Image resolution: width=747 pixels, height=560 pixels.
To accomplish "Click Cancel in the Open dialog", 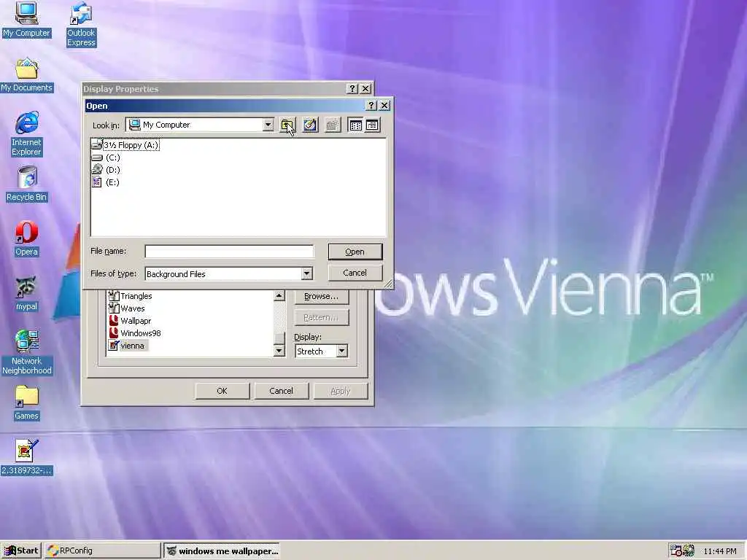I will point(355,273).
